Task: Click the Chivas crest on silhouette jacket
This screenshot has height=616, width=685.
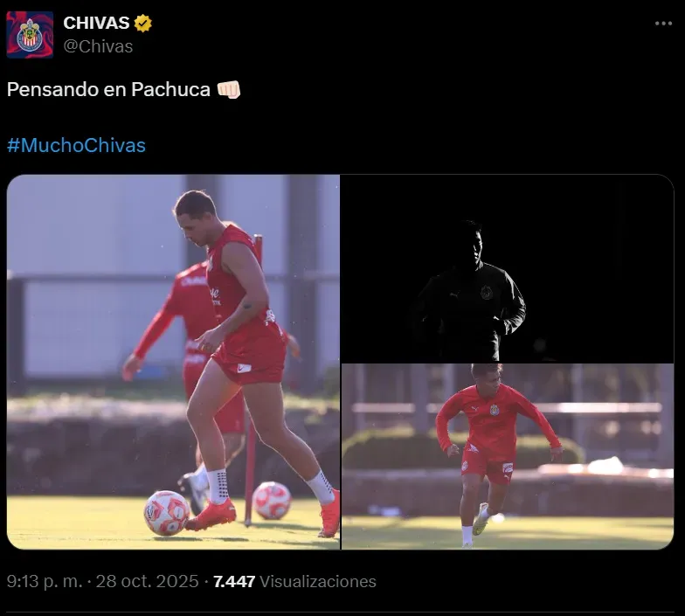Action: 486,292
